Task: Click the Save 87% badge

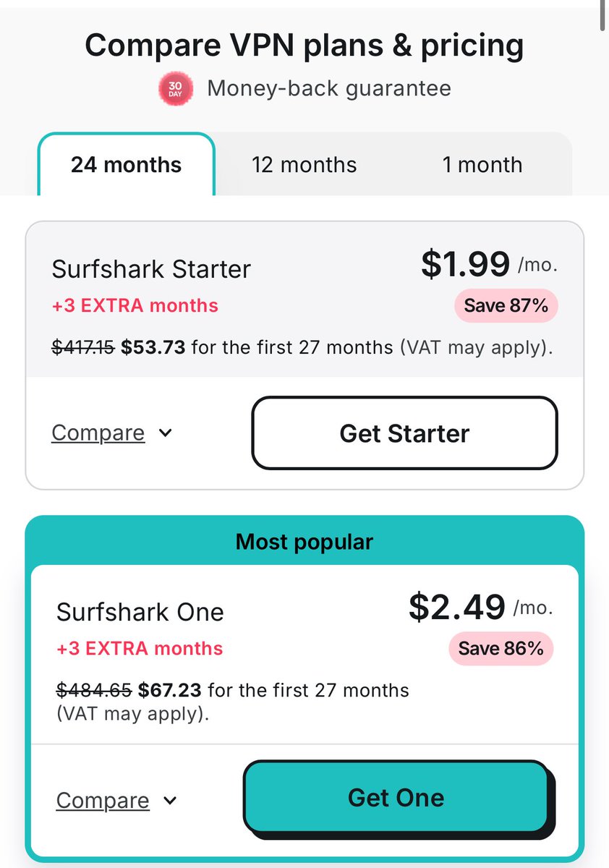Action: pyautogui.click(x=506, y=306)
